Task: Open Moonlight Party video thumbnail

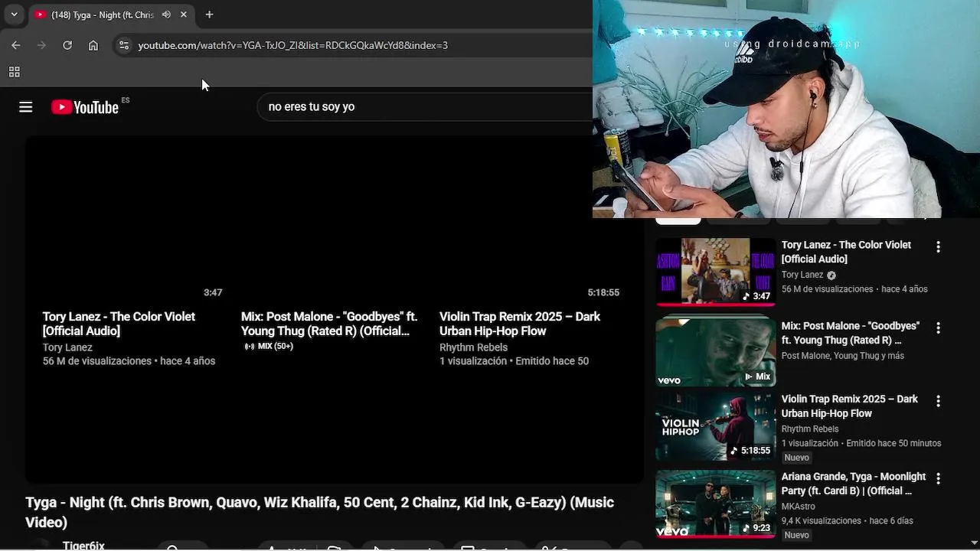Action: [716, 504]
